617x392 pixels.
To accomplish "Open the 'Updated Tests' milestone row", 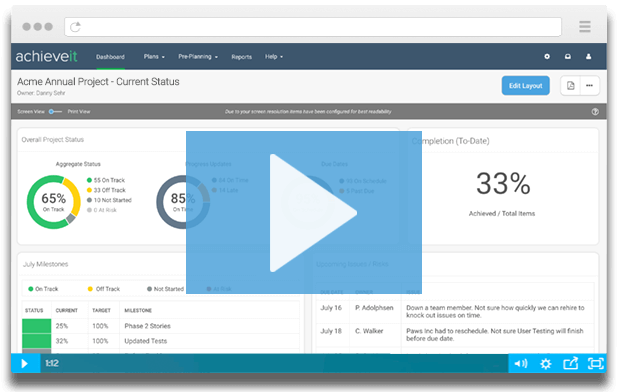I will (161, 341).
